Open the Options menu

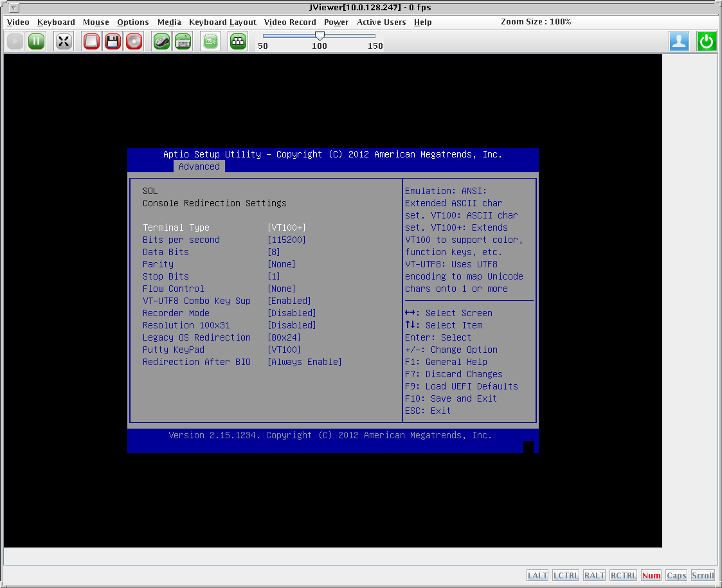pos(132,22)
